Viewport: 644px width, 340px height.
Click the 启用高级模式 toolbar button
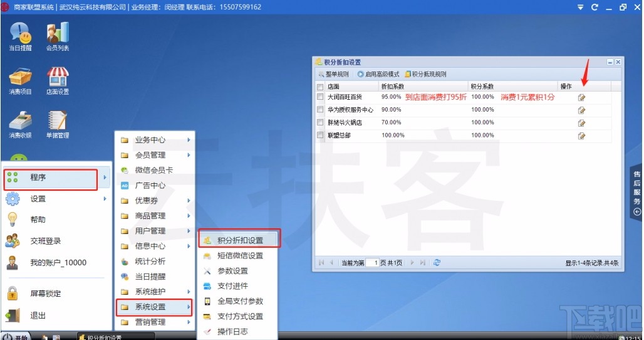378,75
